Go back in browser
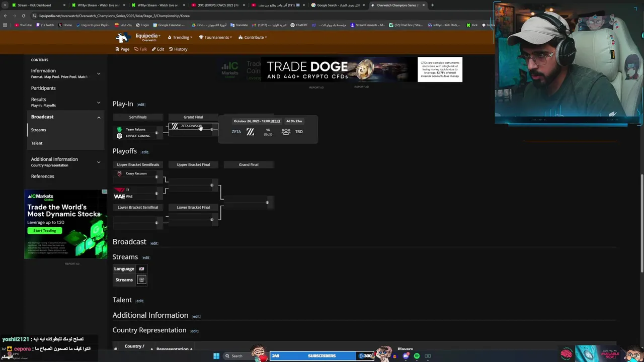This screenshot has height=362, width=644. coord(5,16)
